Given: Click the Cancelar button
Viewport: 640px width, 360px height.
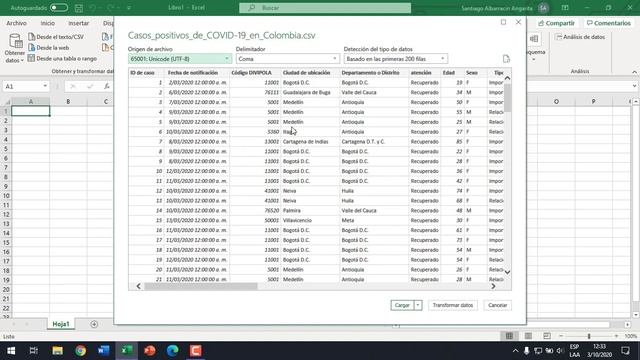Looking at the screenshot, I should [498, 305].
